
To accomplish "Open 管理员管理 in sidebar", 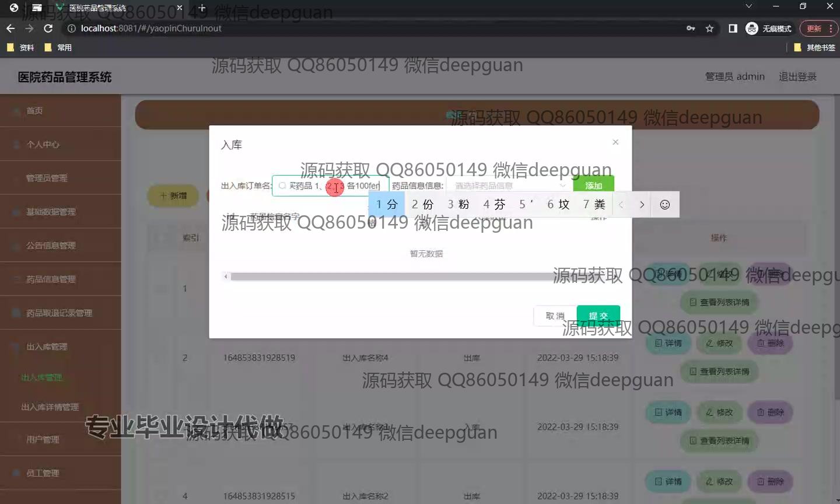I will 61,178.
